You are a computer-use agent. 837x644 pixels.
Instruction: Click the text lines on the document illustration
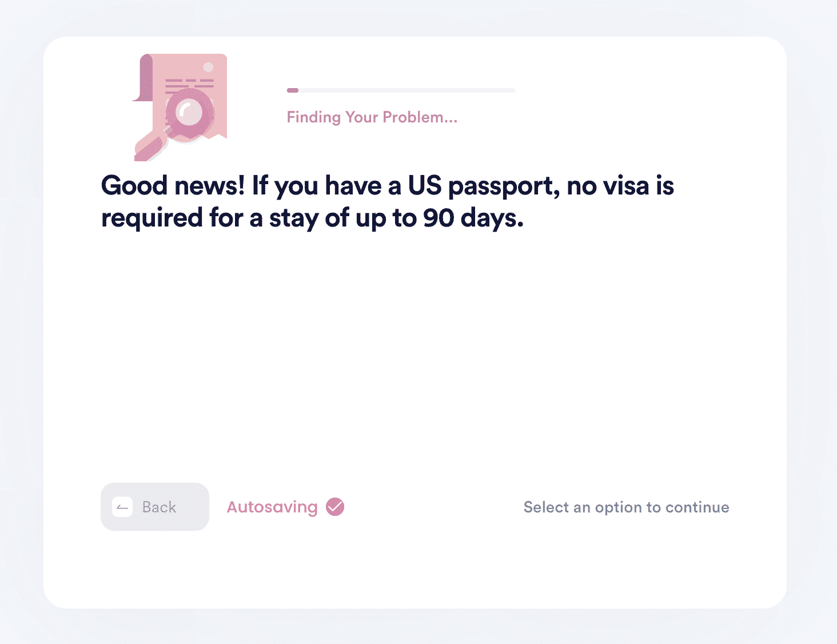coord(189,85)
